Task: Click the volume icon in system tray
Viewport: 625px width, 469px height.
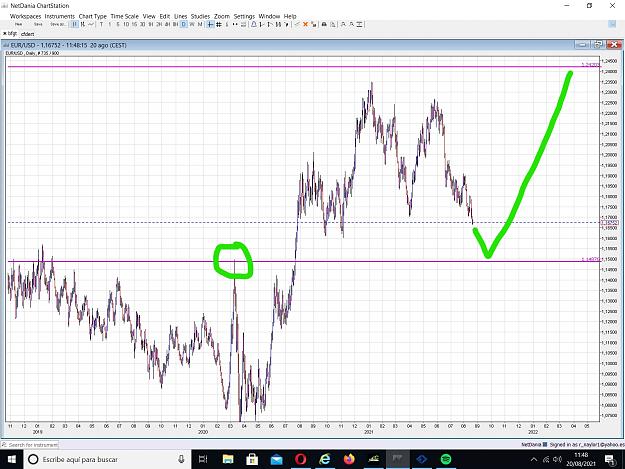Action: coord(558,459)
